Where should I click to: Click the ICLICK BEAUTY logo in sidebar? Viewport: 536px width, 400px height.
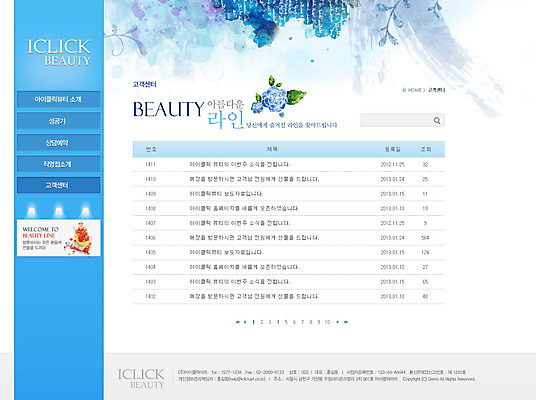tap(59, 52)
